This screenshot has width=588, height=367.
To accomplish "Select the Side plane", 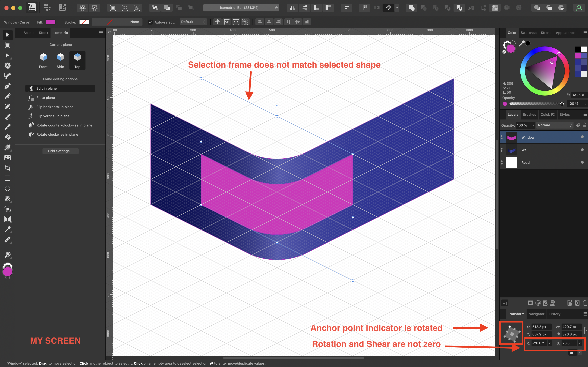I will point(60,61).
